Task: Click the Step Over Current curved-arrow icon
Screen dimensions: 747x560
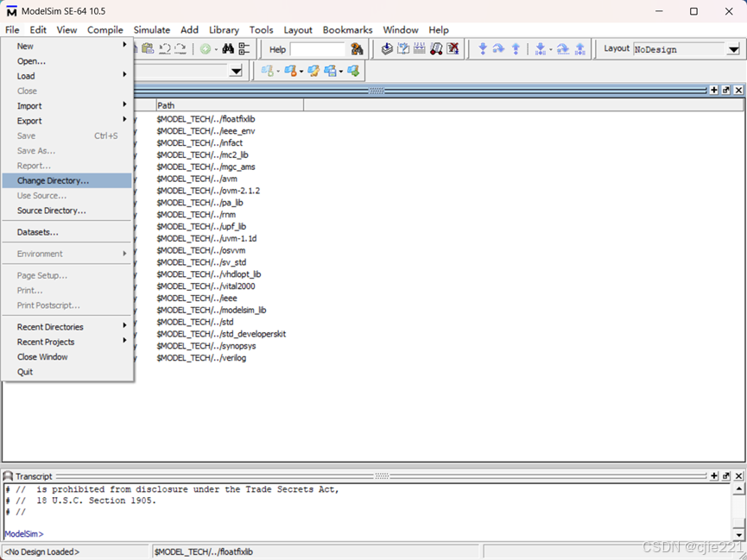Action: tap(563, 48)
